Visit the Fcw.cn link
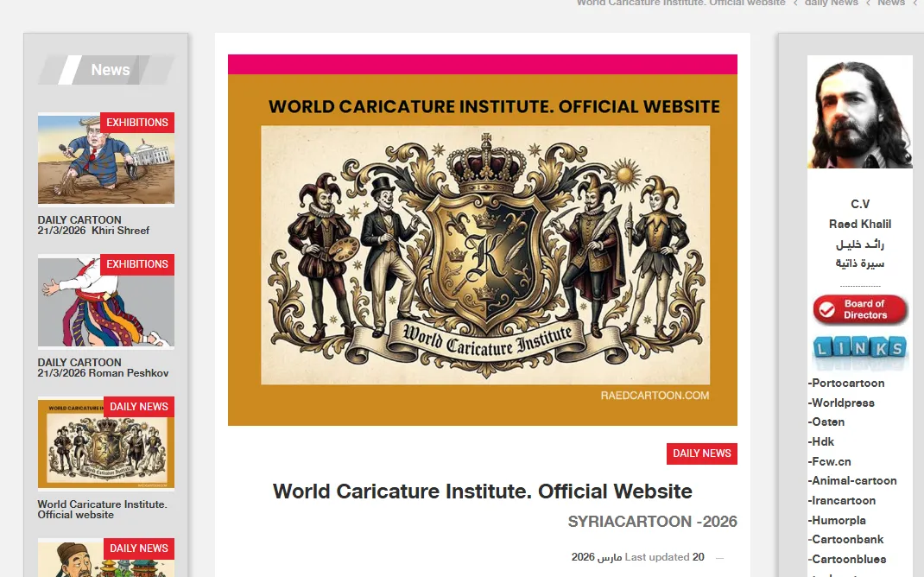Image resolution: width=924 pixels, height=577 pixels. click(829, 462)
